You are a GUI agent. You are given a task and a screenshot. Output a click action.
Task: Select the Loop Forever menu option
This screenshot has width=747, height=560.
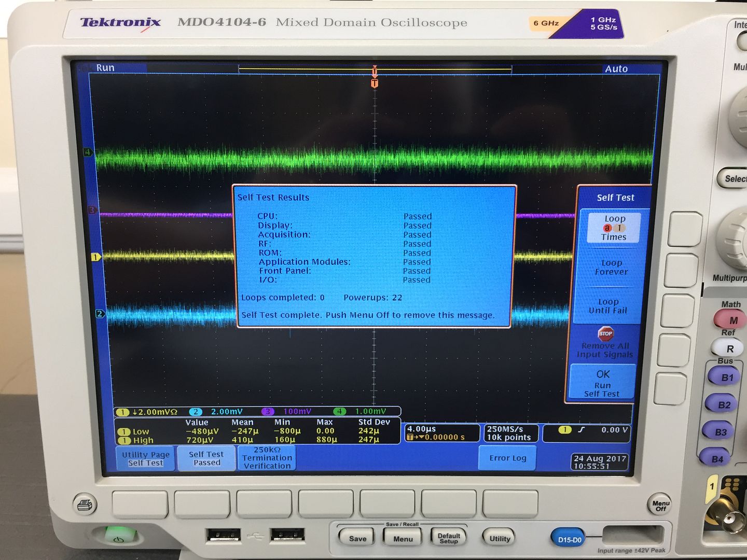[x=611, y=267]
